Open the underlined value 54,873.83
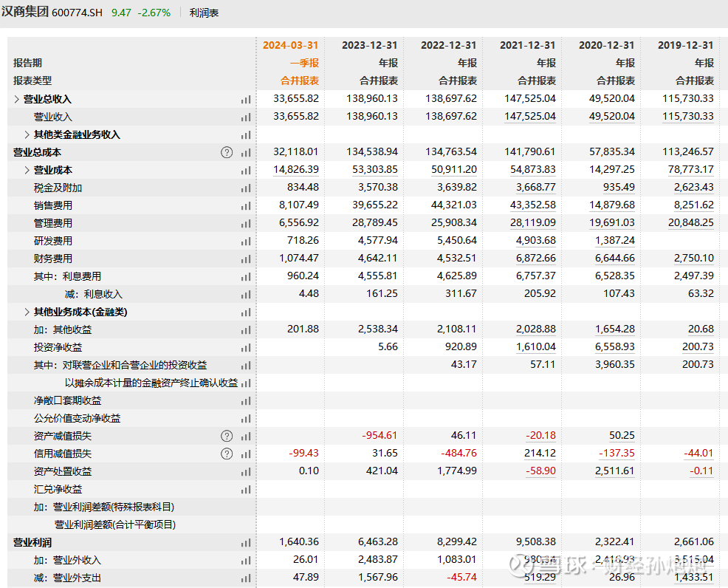Screen dimensions: 728x588 pyautogui.click(x=533, y=169)
